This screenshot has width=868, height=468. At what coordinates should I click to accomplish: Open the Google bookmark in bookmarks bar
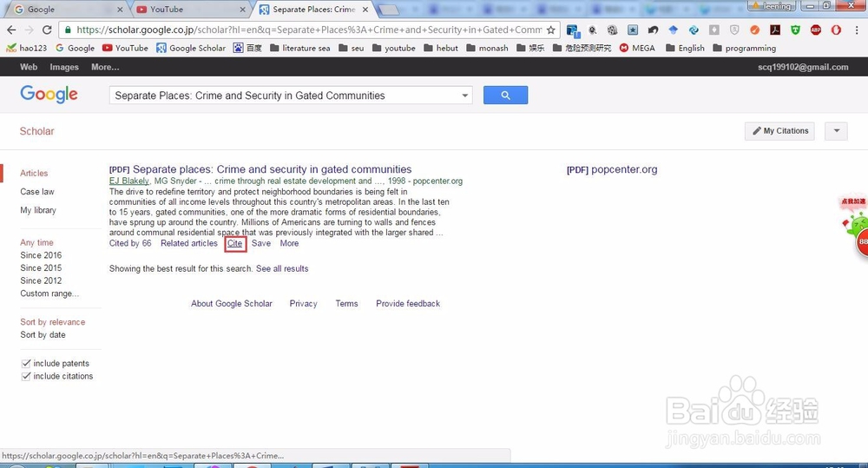[x=76, y=48]
